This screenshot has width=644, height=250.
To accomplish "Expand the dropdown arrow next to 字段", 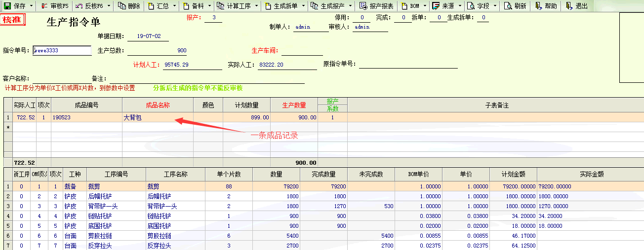I will pos(495,6).
